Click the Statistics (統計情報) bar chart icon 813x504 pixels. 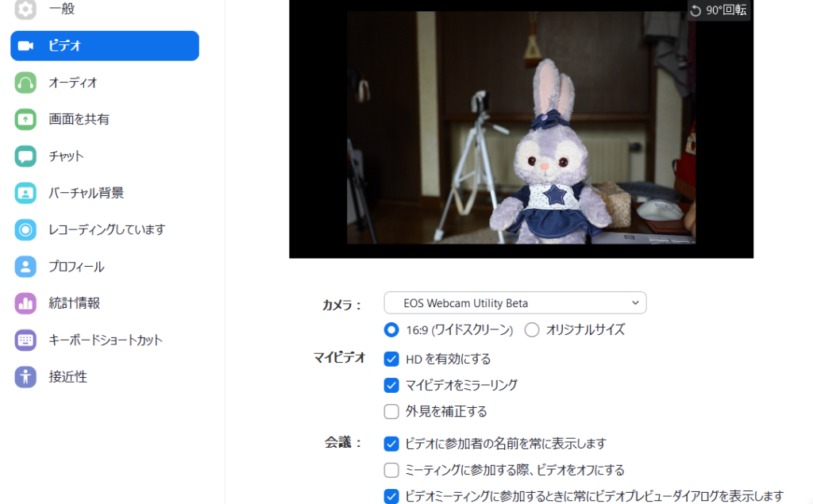click(25, 303)
